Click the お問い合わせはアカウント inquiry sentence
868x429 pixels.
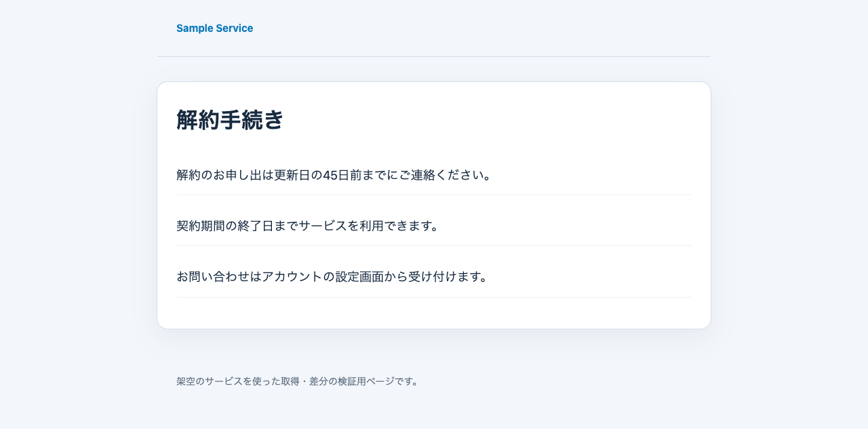(x=333, y=277)
